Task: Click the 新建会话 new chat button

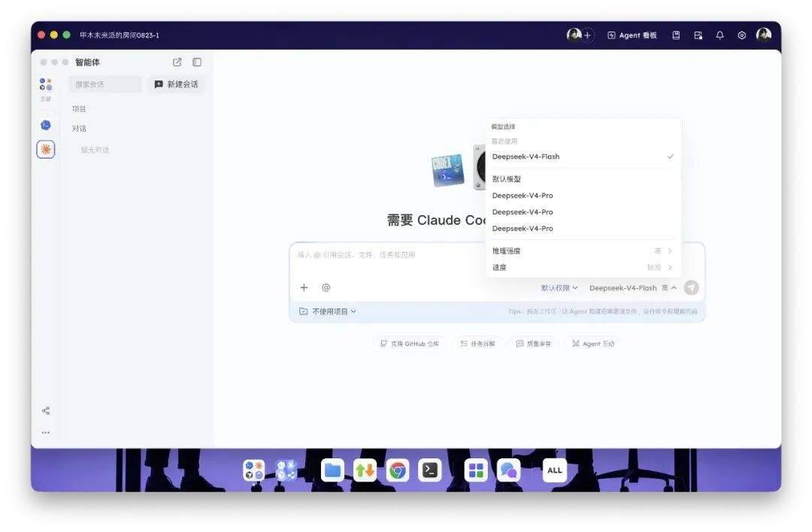Action: coord(176,84)
